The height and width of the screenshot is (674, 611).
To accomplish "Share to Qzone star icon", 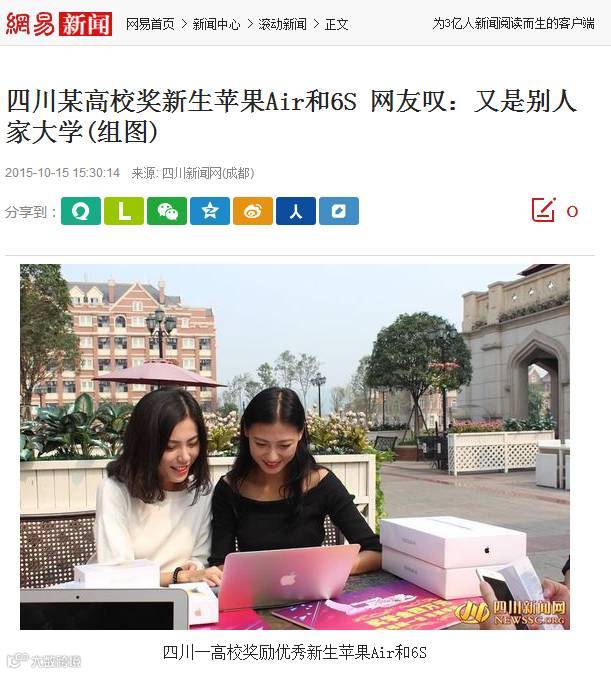I will 210,211.
